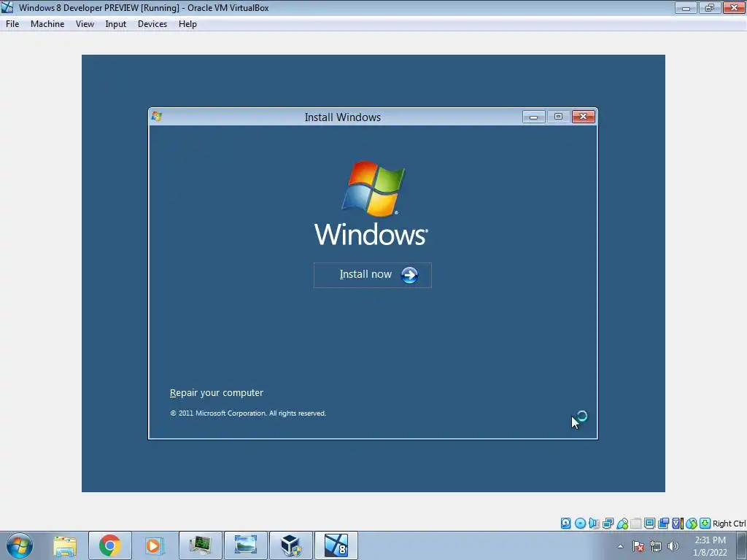Click the recording status icon

[663, 524]
